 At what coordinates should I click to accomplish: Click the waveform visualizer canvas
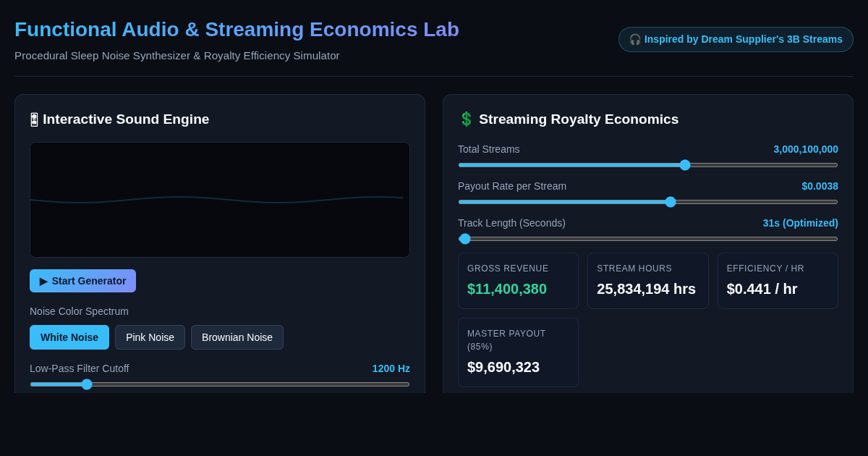220,200
